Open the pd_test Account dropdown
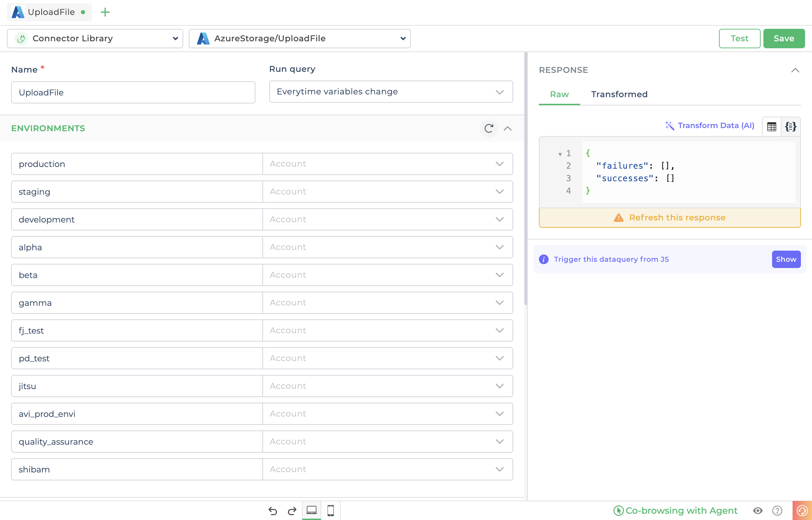Viewport: 812px width, 520px height. click(x=388, y=358)
